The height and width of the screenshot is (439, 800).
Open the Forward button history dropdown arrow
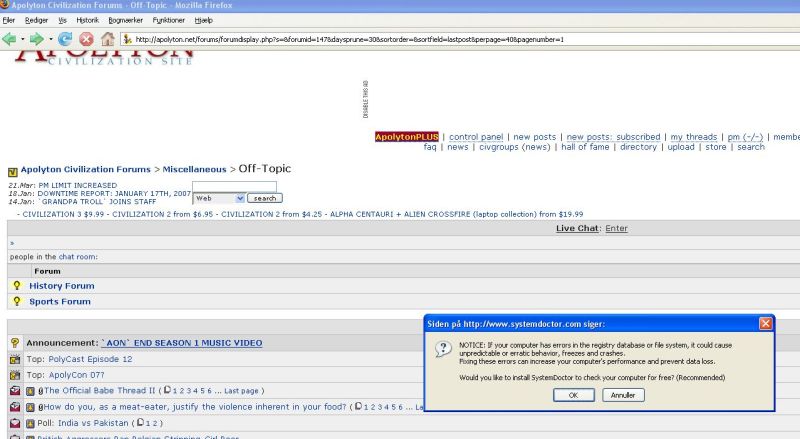coord(49,39)
